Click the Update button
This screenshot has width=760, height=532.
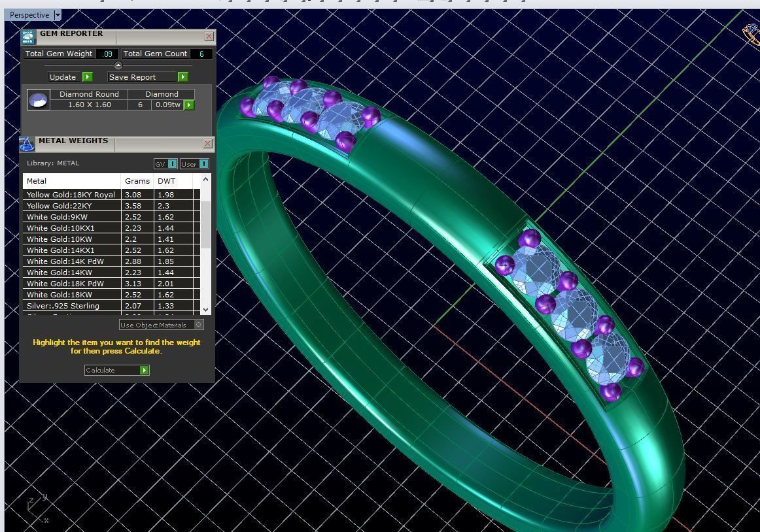(63, 77)
